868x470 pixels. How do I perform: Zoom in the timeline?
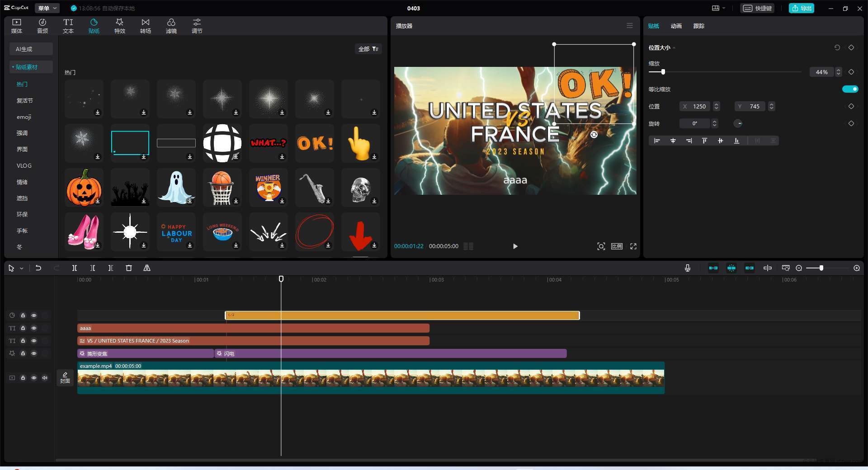(x=856, y=268)
